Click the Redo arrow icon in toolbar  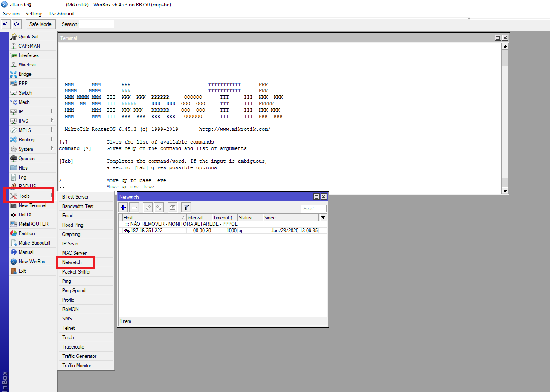coord(17,24)
